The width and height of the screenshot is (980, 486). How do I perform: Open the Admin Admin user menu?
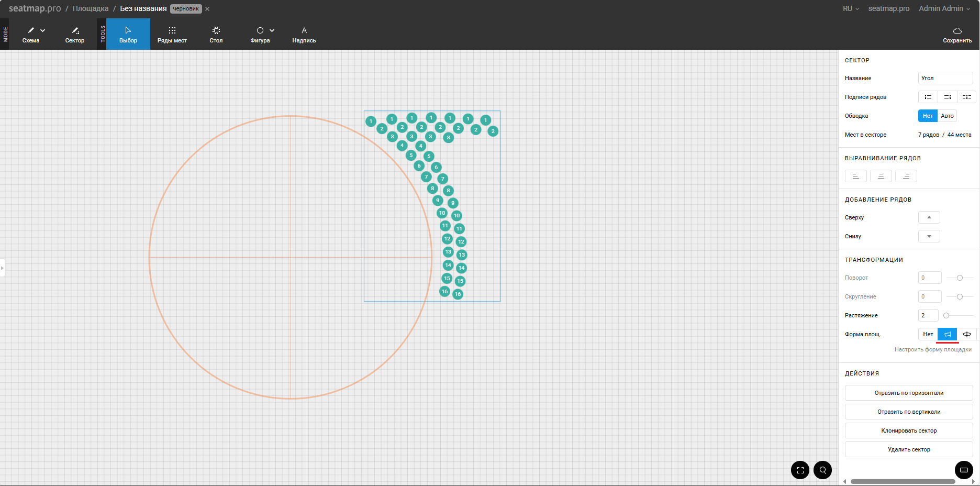(944, 8)
